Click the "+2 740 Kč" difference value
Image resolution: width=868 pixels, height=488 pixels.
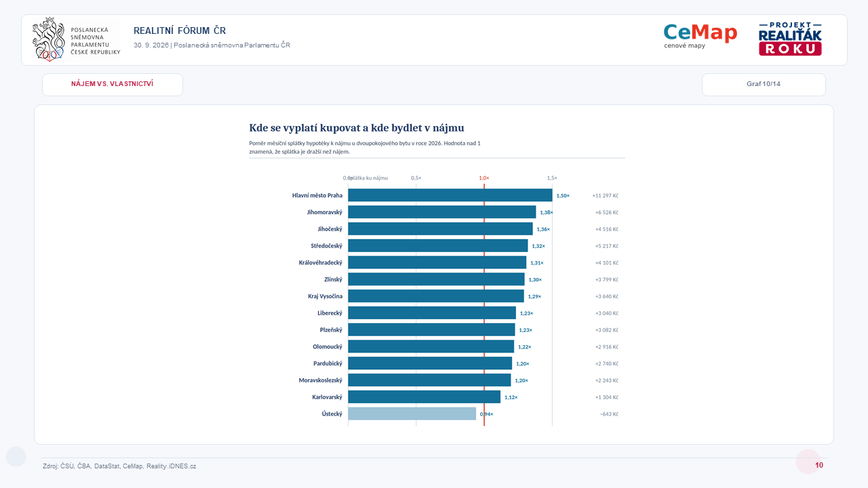coord(607,363)
